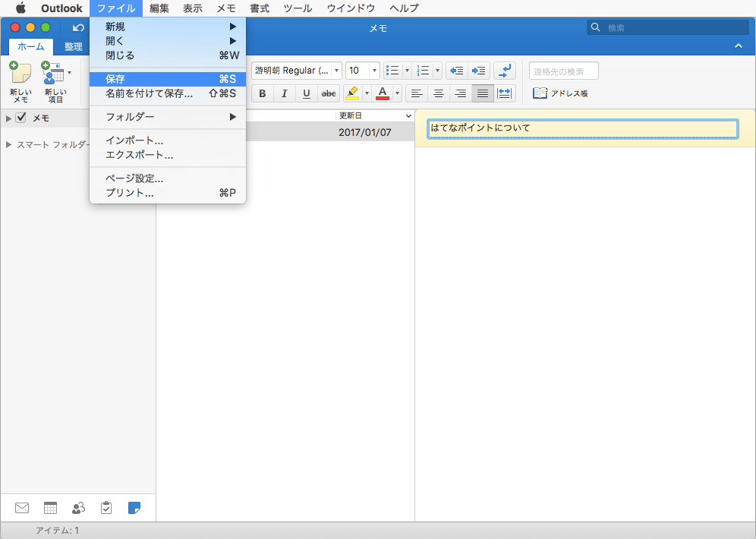The width and height of the screenshot is (756, 539).
Task: Choose 名前を付けて保存 menu item
Action: click(x=168, y=93)
